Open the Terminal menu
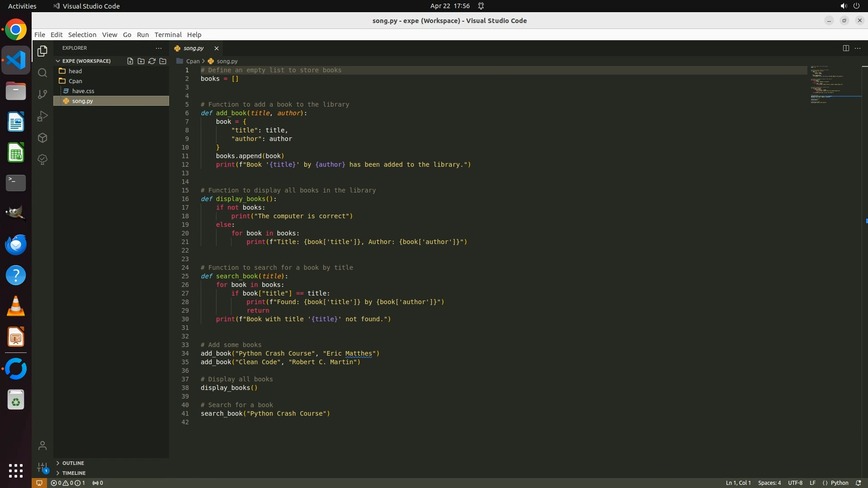 coord(168,34)
